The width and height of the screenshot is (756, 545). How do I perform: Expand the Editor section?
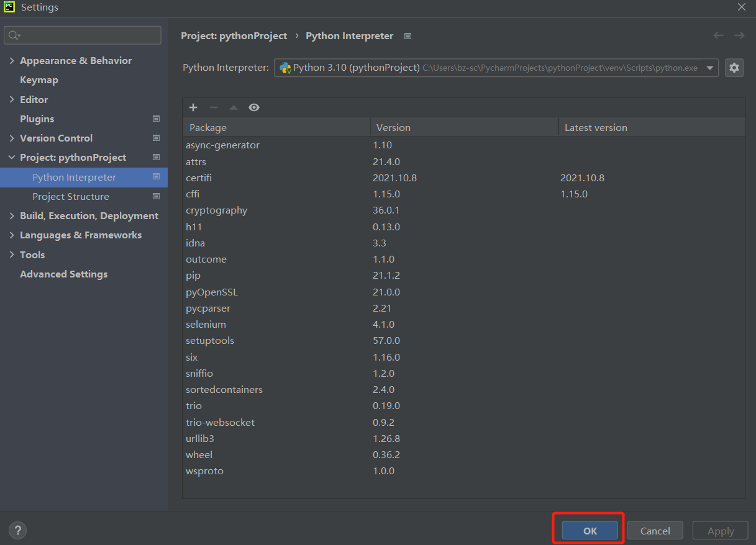12,99
